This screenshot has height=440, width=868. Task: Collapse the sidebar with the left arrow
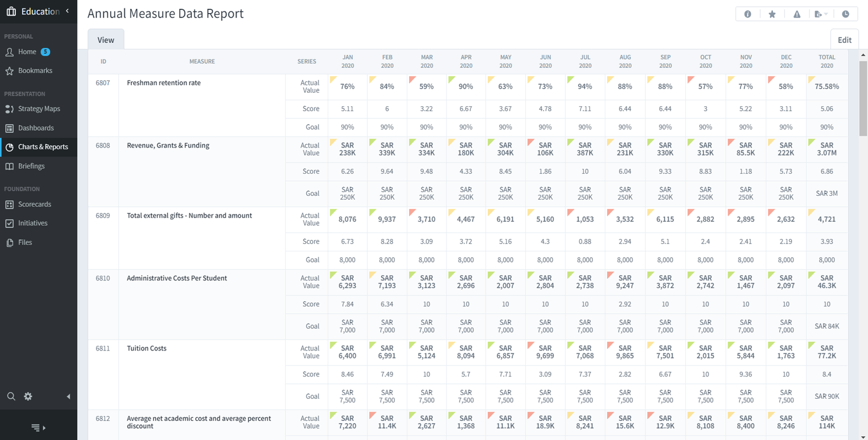68,397
